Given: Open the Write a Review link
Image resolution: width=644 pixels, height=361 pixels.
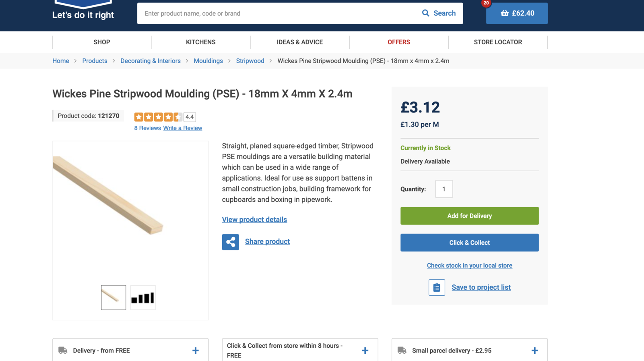Looking at the screenshot, I should tap(182, 128).
